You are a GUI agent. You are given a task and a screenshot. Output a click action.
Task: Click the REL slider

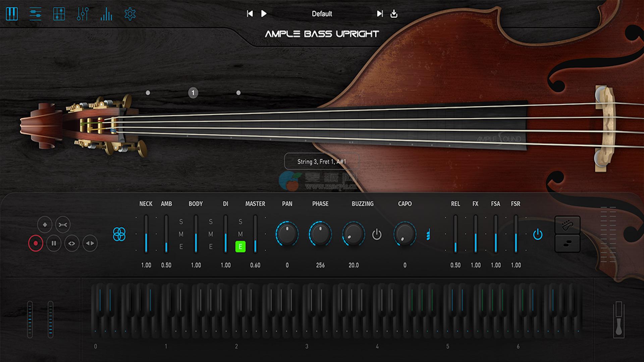click(x=455, y=234)
